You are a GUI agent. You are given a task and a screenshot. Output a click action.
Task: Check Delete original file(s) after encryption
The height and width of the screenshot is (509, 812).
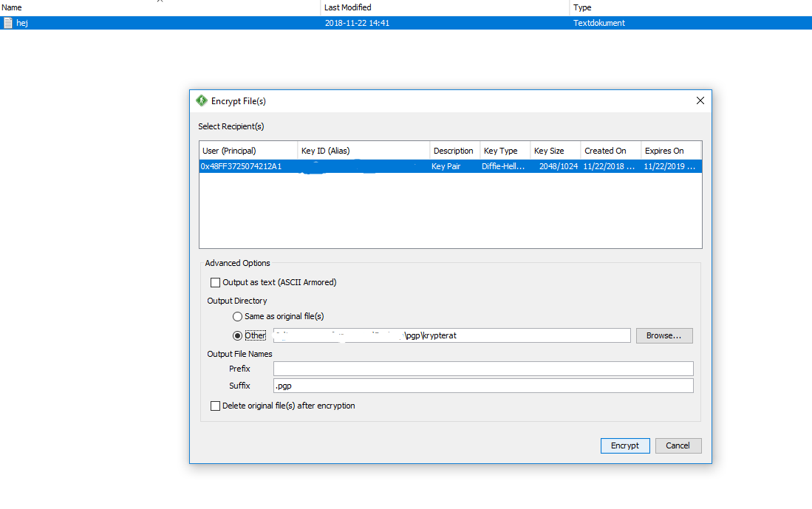click(x=216, y=406)
